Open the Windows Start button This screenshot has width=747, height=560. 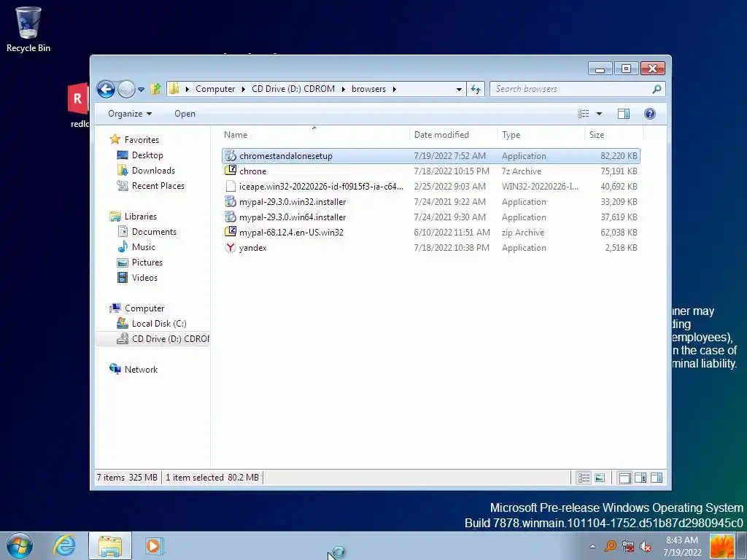pyautogui.click(x=20, y=545)
